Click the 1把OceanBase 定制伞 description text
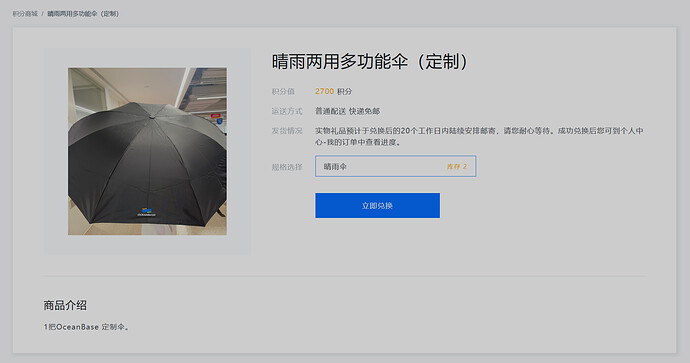690x363 pixels. [x=86, y=327]
